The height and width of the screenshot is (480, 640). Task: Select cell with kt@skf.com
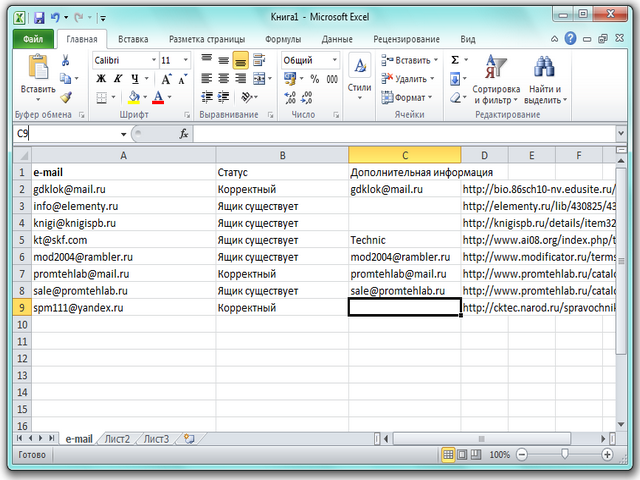(x=124, y=240)
